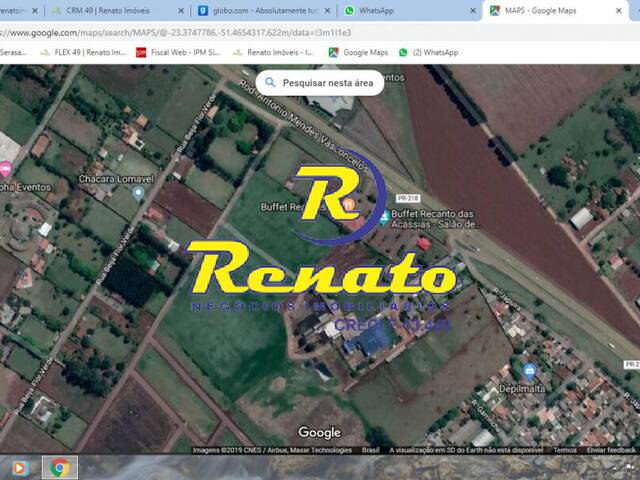Click the imagery copyright attribution text
The image size is (640, 480).
pyautogui.click(x=272, y=450)
